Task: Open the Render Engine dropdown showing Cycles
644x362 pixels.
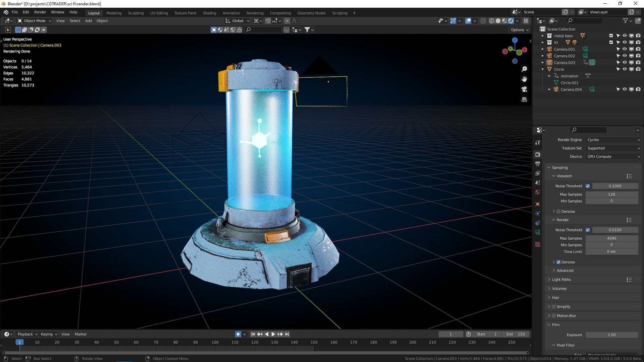Action: 613,140
